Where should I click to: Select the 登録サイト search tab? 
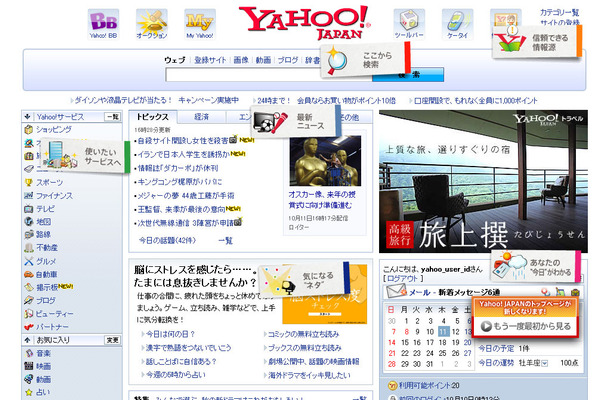(x=210, y=60)
